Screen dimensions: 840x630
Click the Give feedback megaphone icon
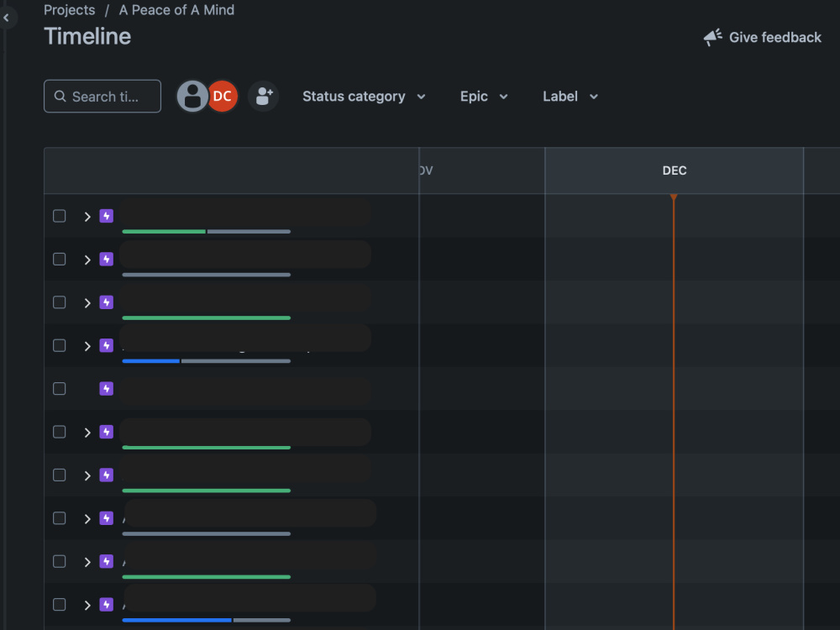[x=712, y=38]
